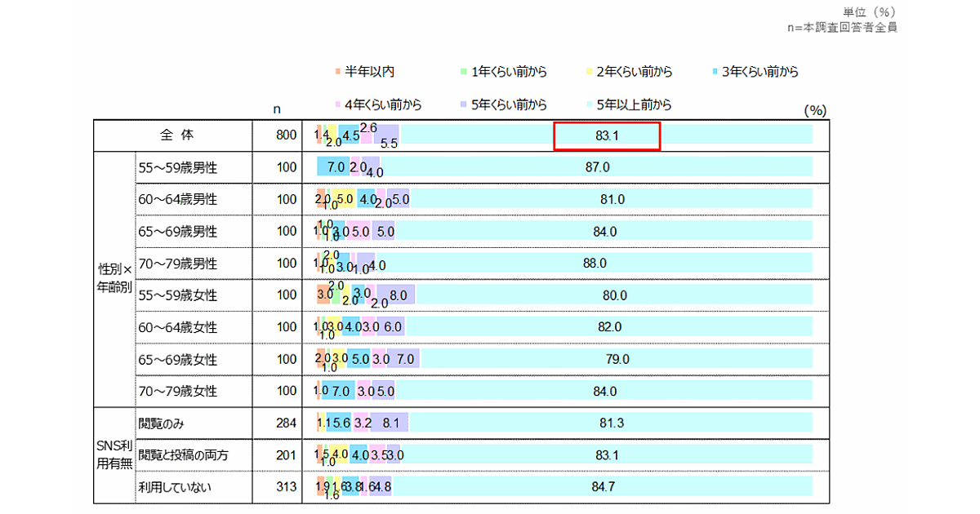Click the 88.0 bar for 70〜79歳男性
The width and height of the screenshot is (980, 514).
(595, 264)
